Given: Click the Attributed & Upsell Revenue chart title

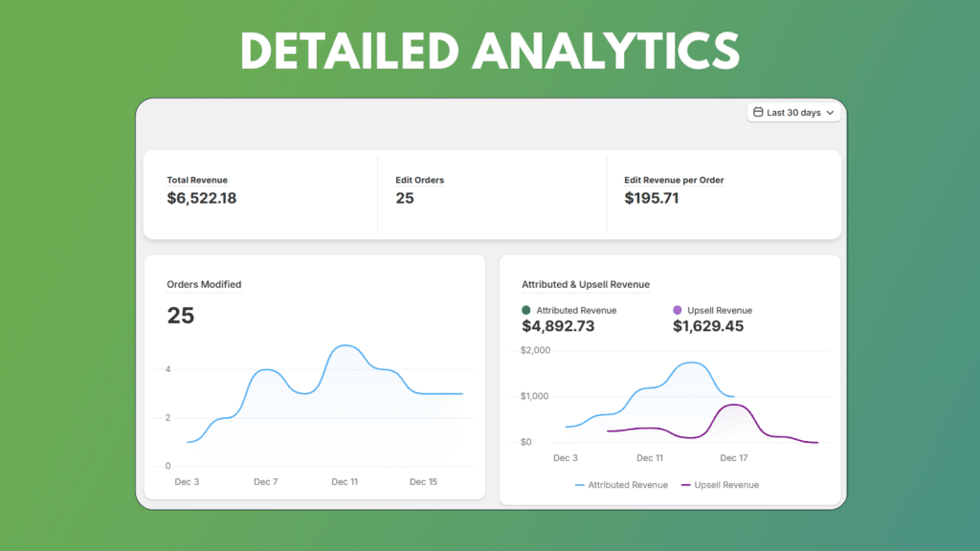Looking at the screenshot, I should pyautogui.click(x=586, y=284).
